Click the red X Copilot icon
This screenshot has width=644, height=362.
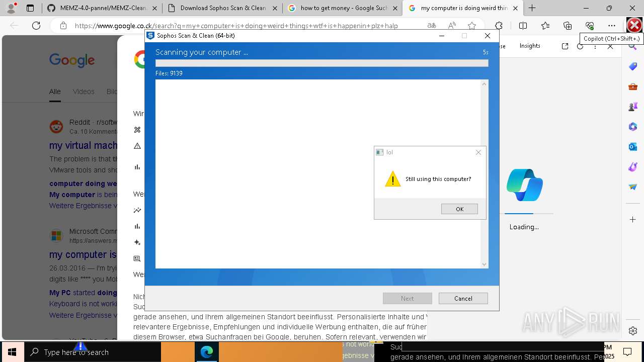click(x=634, y=25)
